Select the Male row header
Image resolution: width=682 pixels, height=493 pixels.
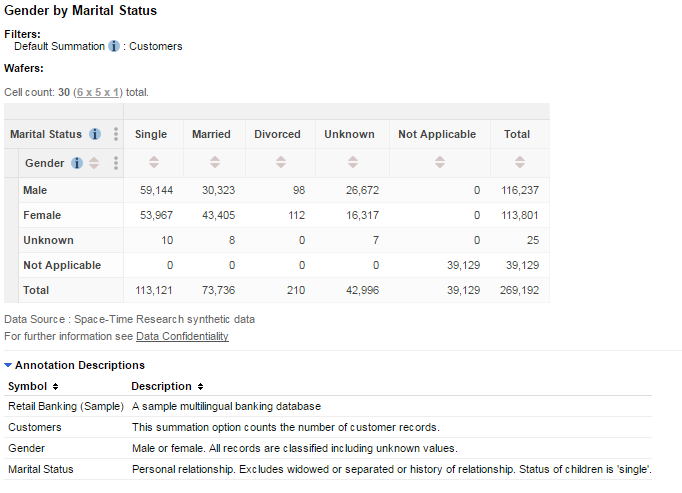(x=36, y=190)
